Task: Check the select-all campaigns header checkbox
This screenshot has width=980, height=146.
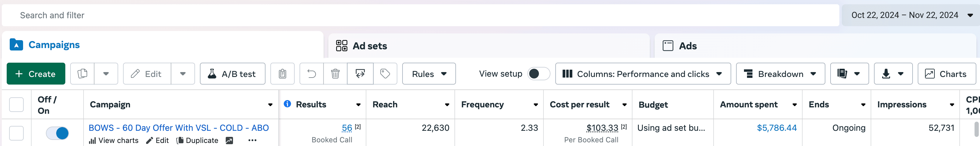Action: (x=16, y=104)
